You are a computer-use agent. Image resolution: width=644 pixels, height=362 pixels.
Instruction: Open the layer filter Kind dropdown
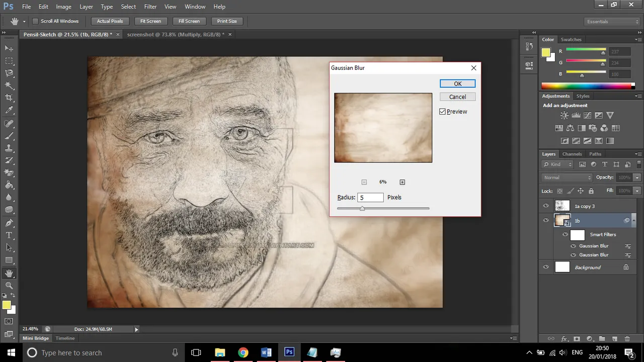tap(558, 164)
